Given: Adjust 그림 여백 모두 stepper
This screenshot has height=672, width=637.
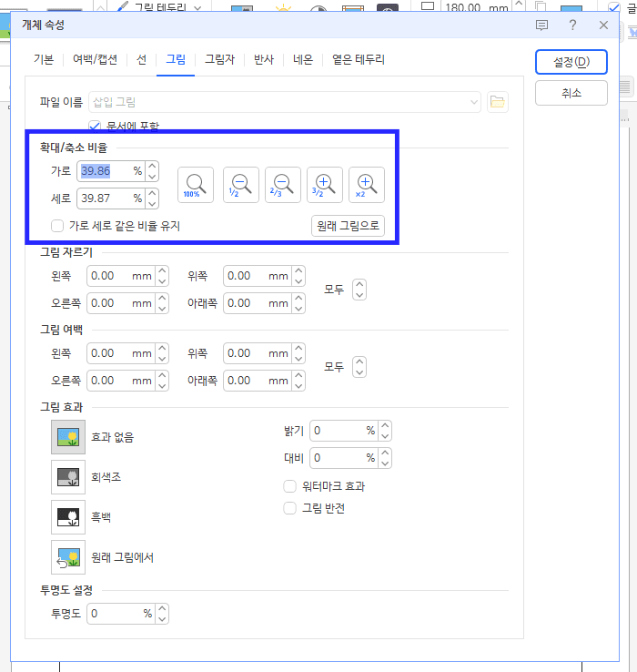Looking at the screenshot, I should (x=359, y=367).
